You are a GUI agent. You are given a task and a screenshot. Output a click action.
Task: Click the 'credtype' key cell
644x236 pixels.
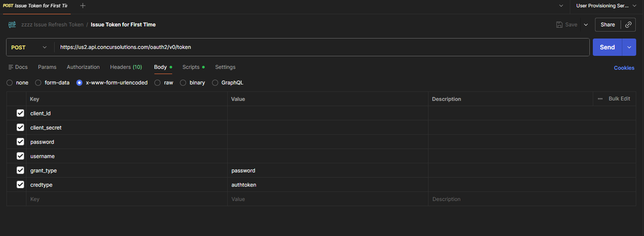(127, 185)
